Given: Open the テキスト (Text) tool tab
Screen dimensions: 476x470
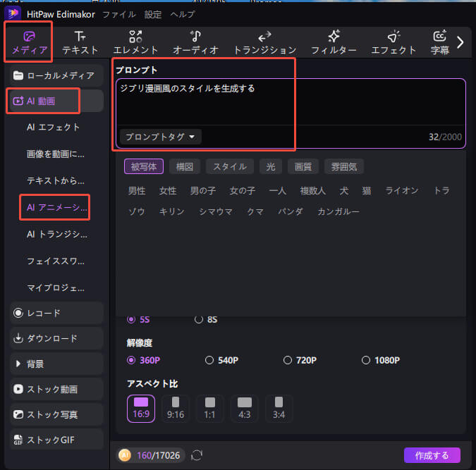Looking at the screenshot, I should (x=80, y=42).
